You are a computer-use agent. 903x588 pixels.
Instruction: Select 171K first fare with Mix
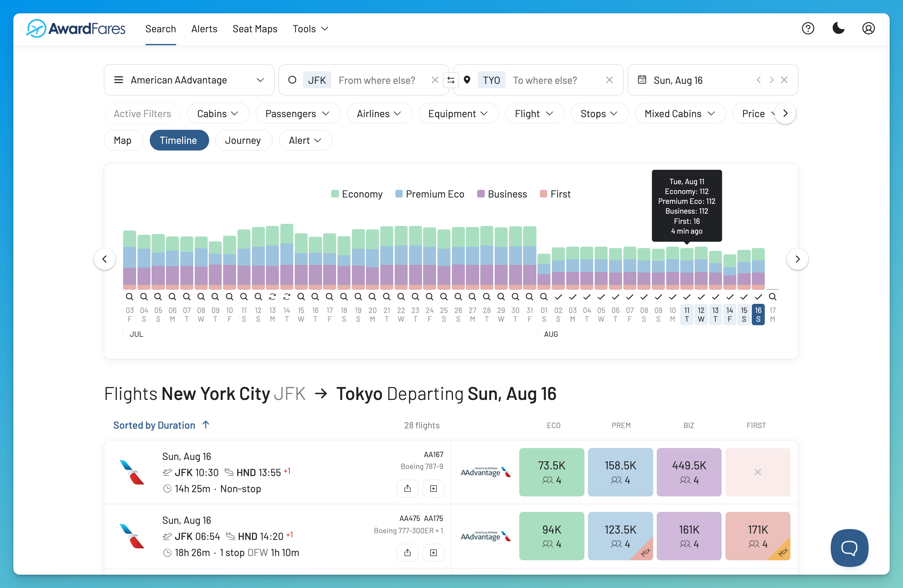pos(758,536)
